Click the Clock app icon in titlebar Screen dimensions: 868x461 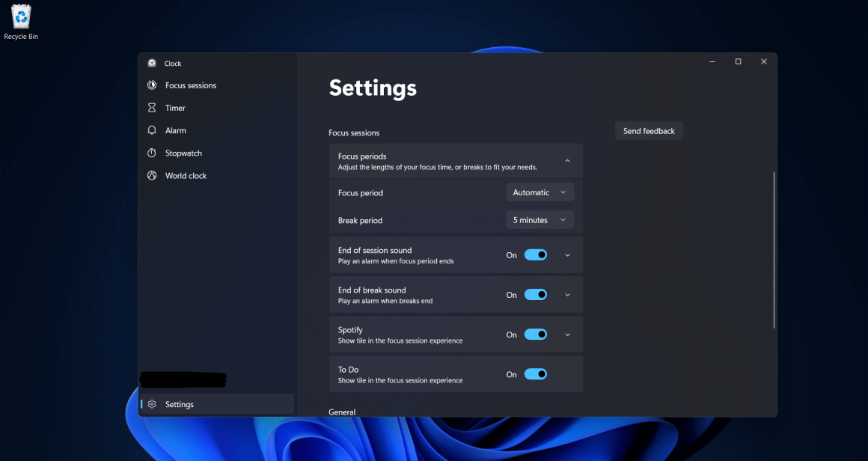click(x=152, y=63)
